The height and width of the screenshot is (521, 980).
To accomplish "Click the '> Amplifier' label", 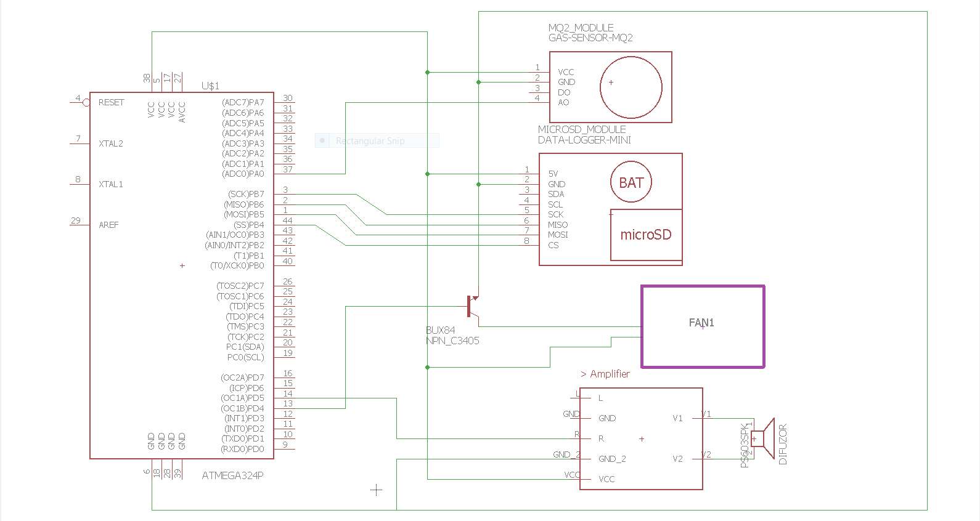I will [x=605, y=374].
